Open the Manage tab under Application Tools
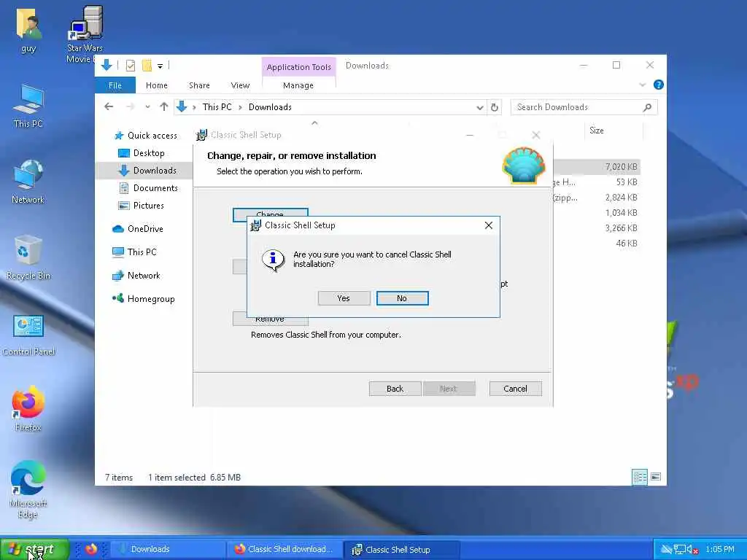This screenshot has height=560, width=747. (298, 85)
